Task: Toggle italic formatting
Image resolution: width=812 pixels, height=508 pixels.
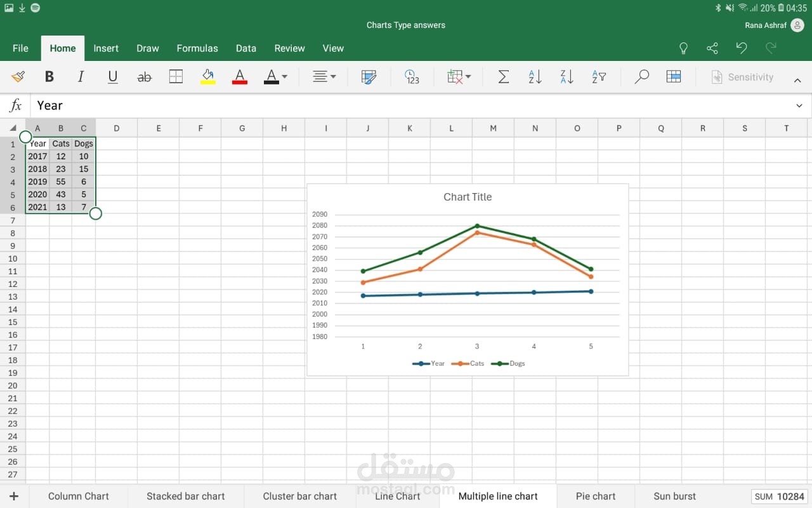Action: pyautogui.click(x=81, y=77)
